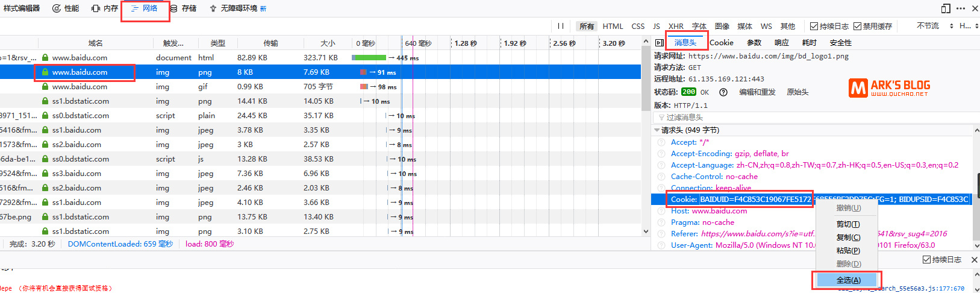The height and width of the screenshot is (293, 980).
Task: Open the 样式编辑器 style editor tab
Action: pyautogui.click(x=22, y=8)
